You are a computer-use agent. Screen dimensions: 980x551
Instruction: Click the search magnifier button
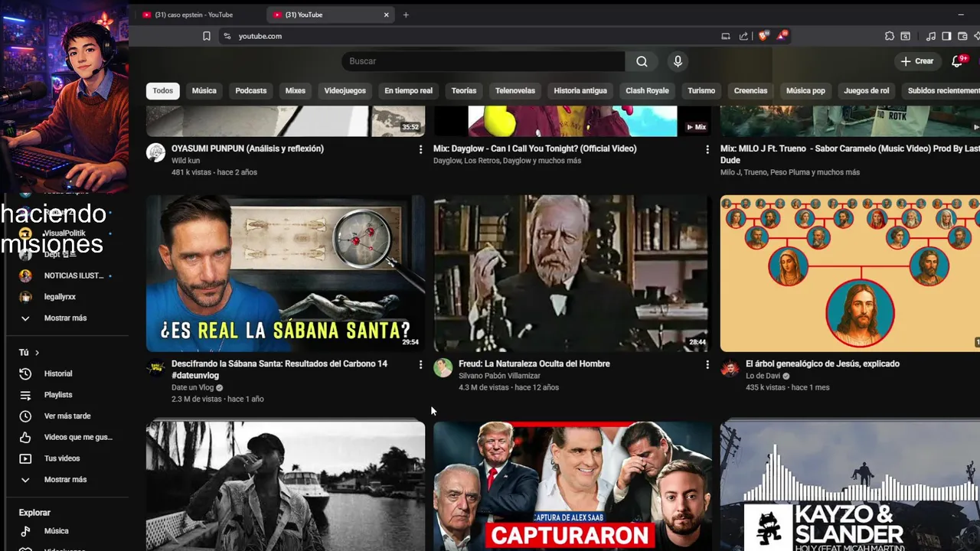[x=642, y=61]
